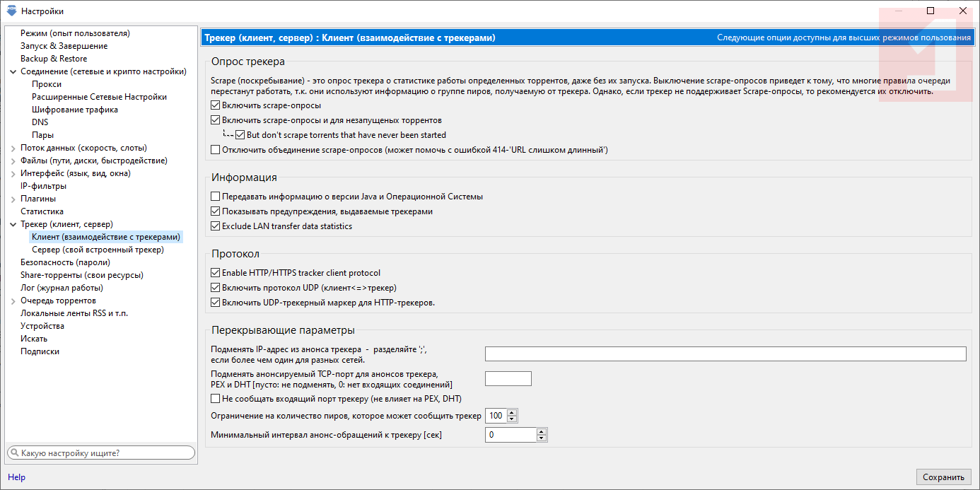Screen dimensions: 980x490
Task: Open 'Безопасность (пароли)' section
Action: [x=65, y=262]
